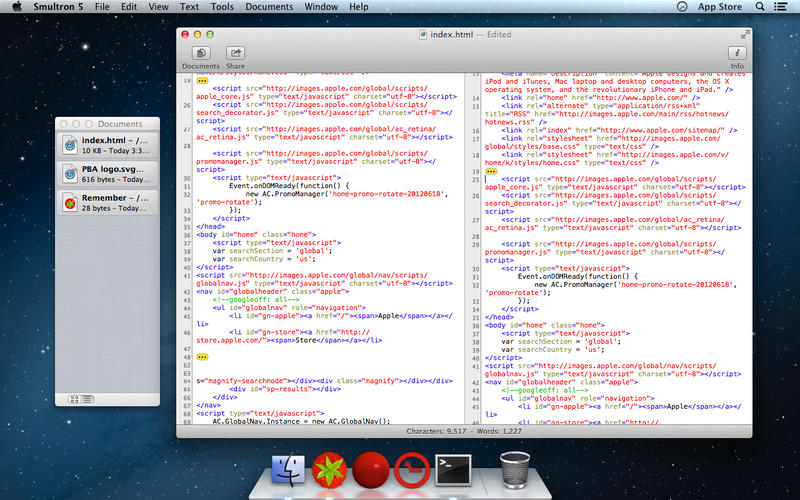Click the red clock app in Dock
800x500 pixels.
tap(412, 468)
